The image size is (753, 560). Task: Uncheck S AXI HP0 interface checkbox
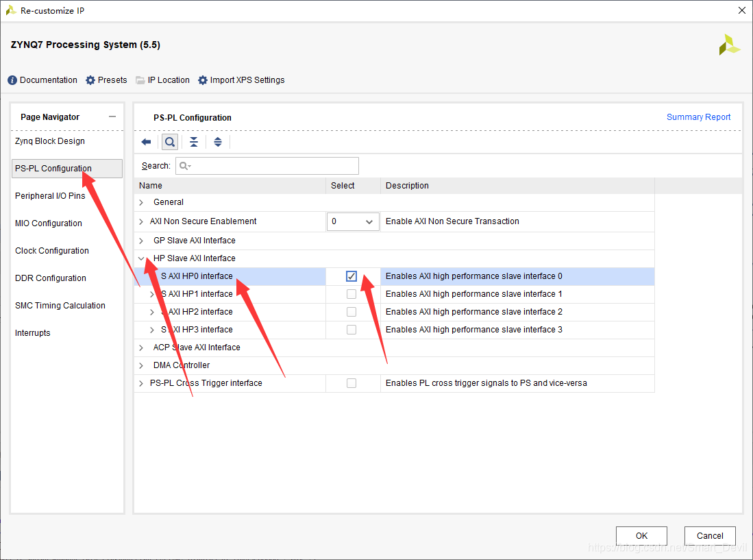(x=351, y=276)
